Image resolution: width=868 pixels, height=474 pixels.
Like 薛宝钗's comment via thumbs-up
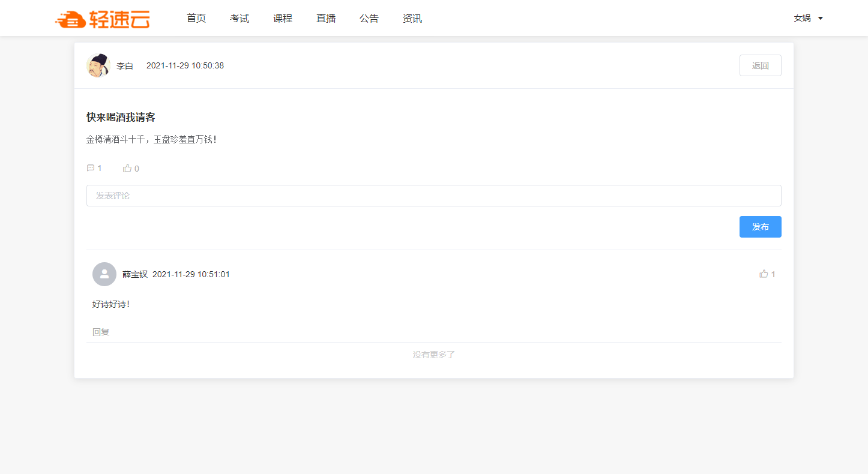pyautogui.click(x=764, y=274)
